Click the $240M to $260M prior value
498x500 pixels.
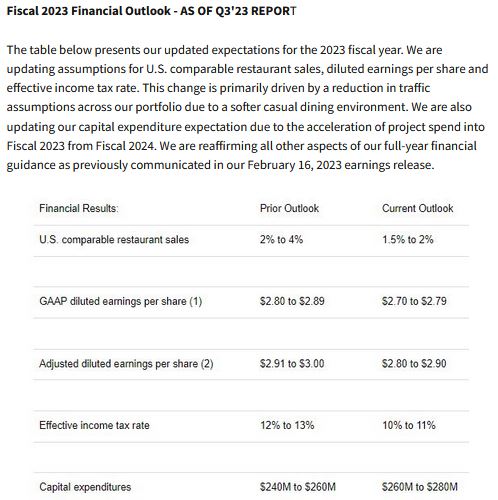point(298,487)
